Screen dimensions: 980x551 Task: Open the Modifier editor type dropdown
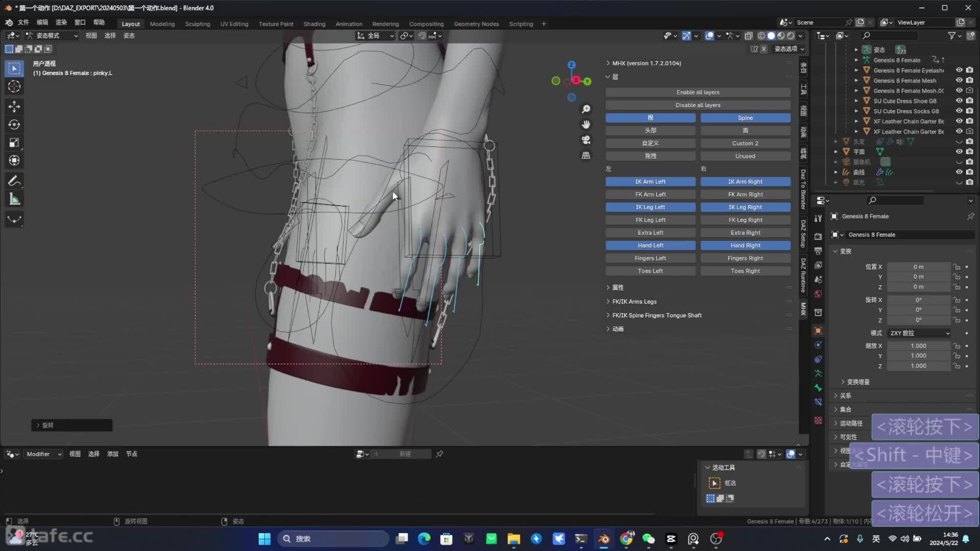coord(43,454)
